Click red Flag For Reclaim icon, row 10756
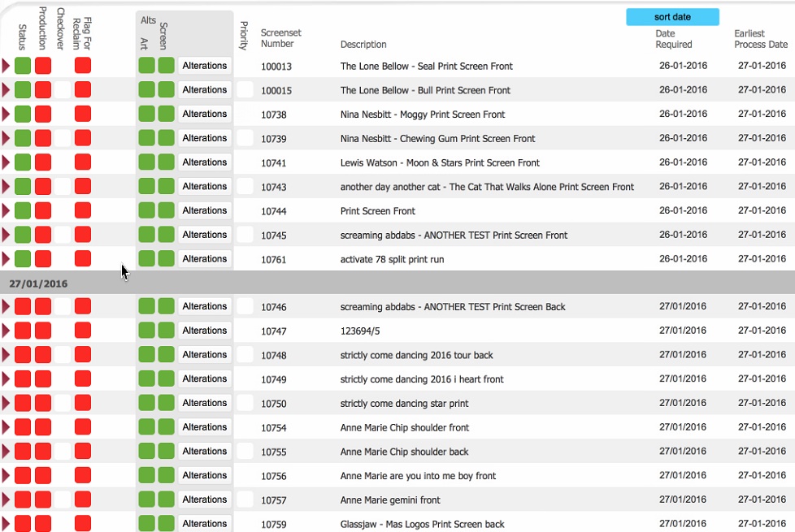The height and width of the screenshot is (532, 795). 83,475
